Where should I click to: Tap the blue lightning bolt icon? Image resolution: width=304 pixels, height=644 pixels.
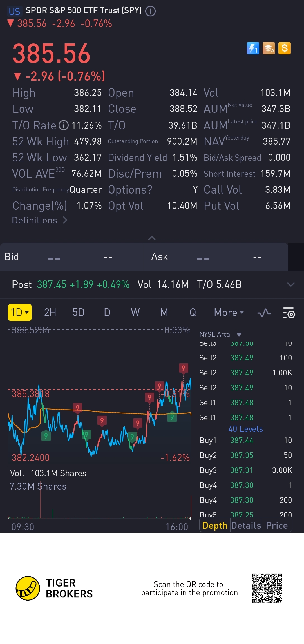coord(253,48)
